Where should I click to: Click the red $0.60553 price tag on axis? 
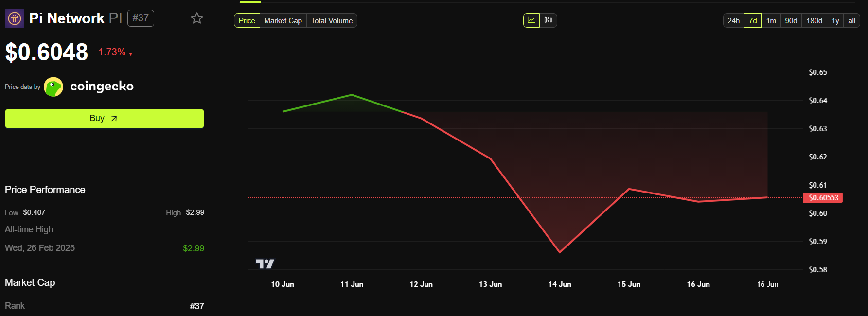point(823,198)
